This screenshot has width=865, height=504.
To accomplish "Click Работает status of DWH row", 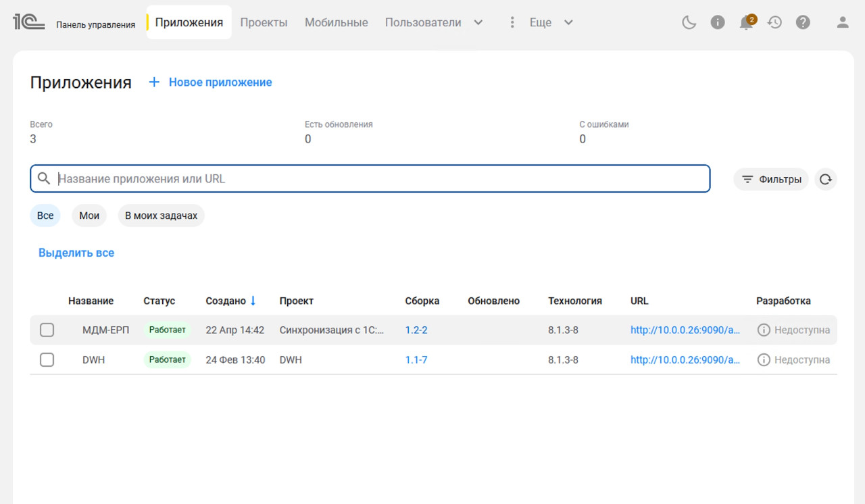I will point(168,360).
